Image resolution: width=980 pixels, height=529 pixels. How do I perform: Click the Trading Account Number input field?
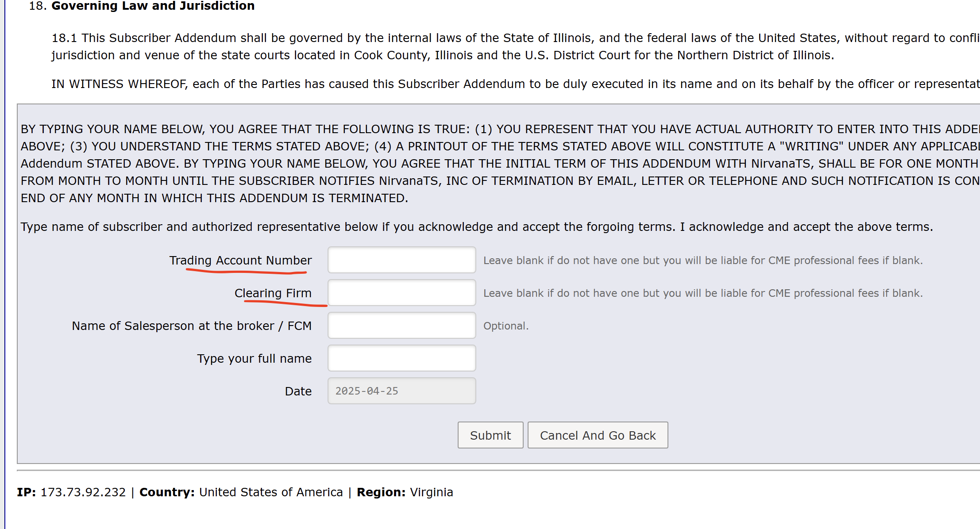coord(401,260)
